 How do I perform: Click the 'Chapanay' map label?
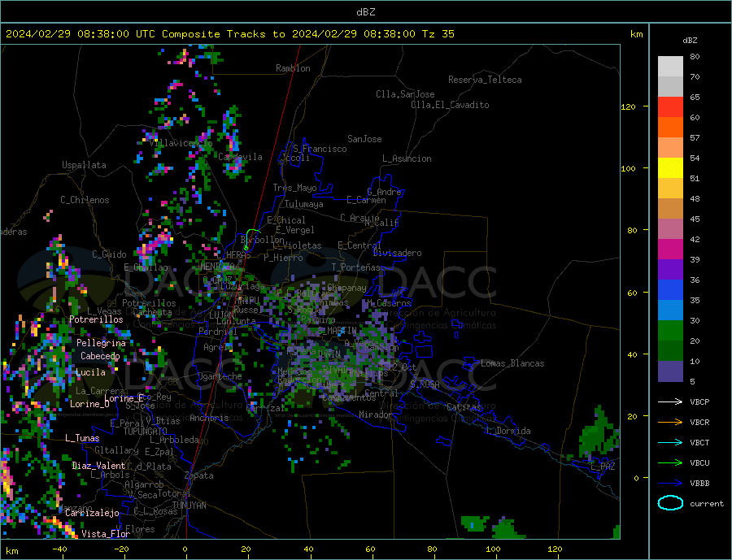346,288
